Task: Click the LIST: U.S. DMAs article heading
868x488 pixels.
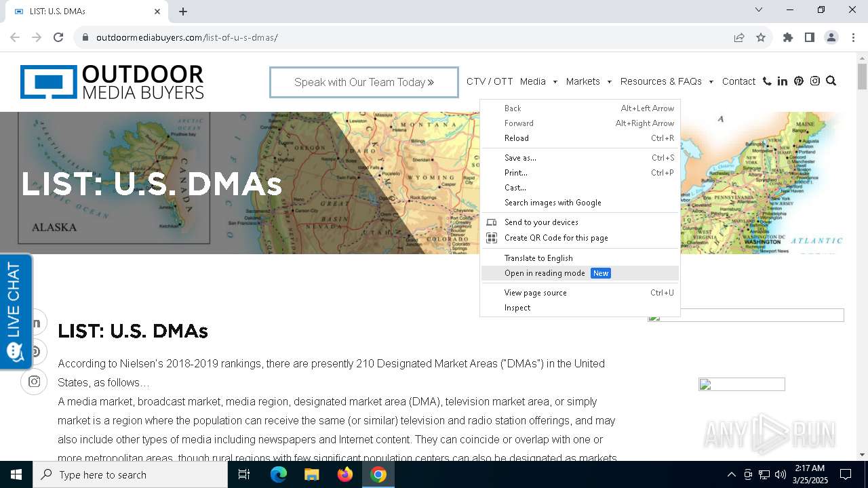Action: pyautogui.click(x=133, y=331)
